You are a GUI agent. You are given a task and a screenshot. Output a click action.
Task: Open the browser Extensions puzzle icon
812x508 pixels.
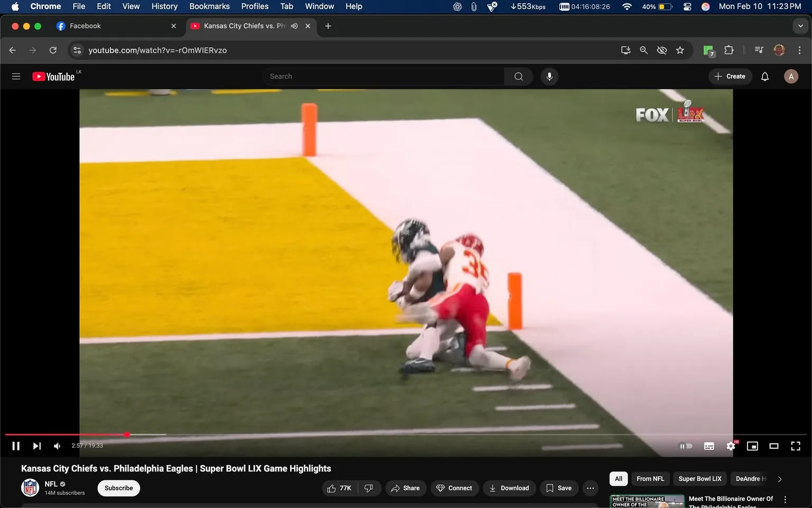coord(728,50)
